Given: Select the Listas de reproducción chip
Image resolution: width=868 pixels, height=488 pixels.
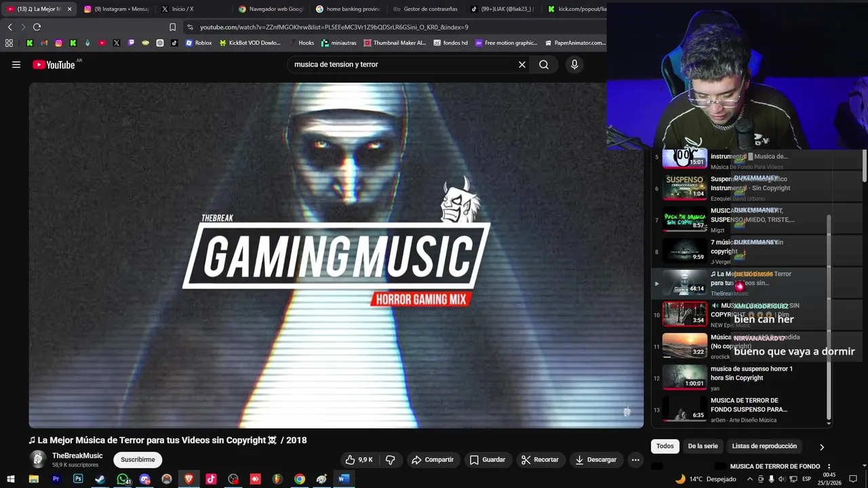Looking at the screenshot, I should coord(764,446).
